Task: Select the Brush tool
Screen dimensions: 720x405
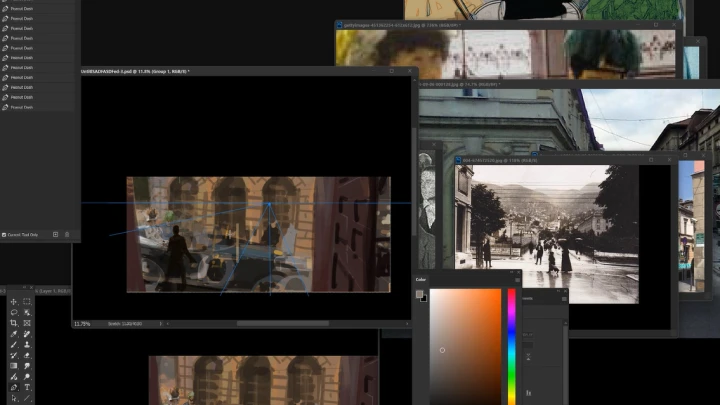Action: (14, 344)
